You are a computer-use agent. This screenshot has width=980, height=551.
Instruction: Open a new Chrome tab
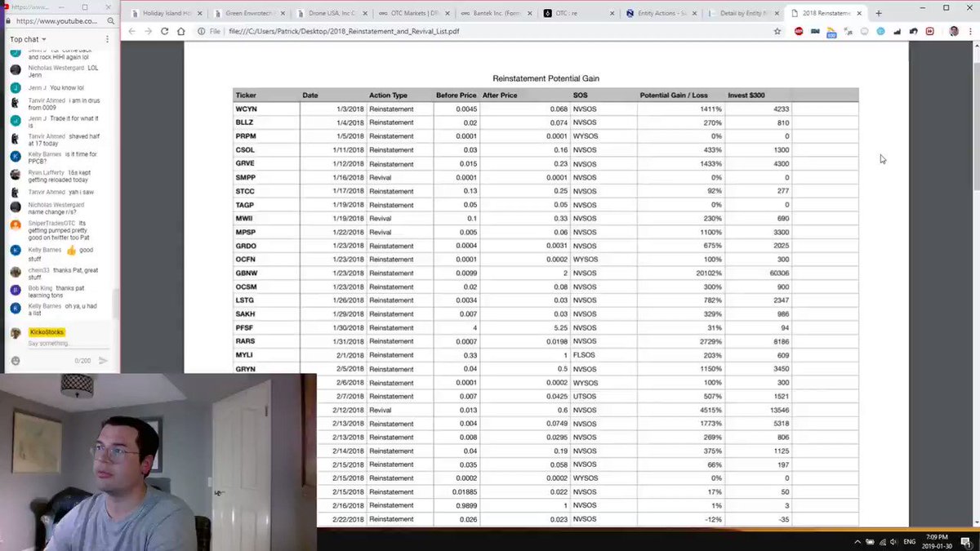pyautogui.click(x=879, y=13)
